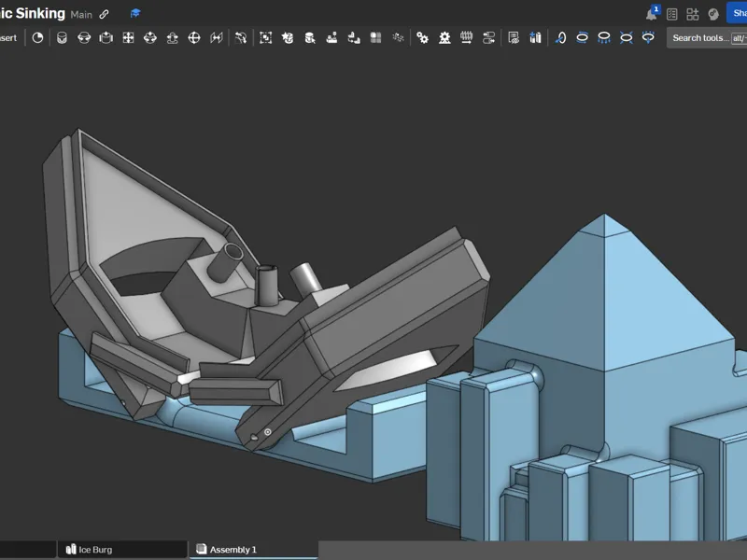Image resolution: width=747 pixels, height=560 pixels.
Task: Select the Slider mate tool
Action: point(106,37)
